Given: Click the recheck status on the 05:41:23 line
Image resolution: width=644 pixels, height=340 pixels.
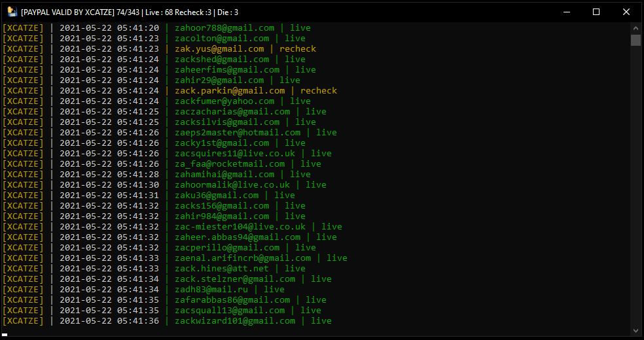Looking at the screenshot, I should (x=298, y=49).
